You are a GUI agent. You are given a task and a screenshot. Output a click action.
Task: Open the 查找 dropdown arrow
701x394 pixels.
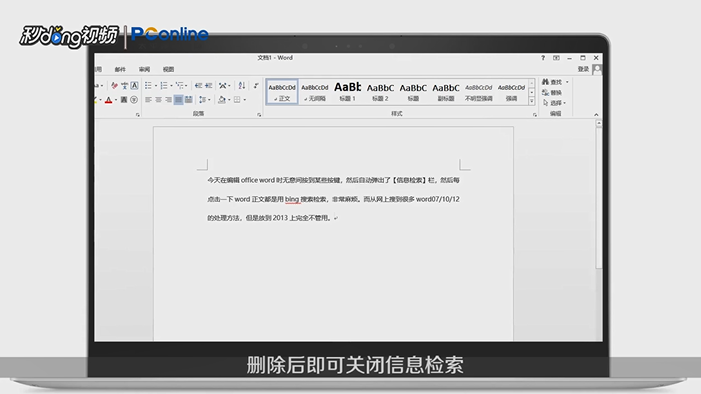(x=567, y=82)
